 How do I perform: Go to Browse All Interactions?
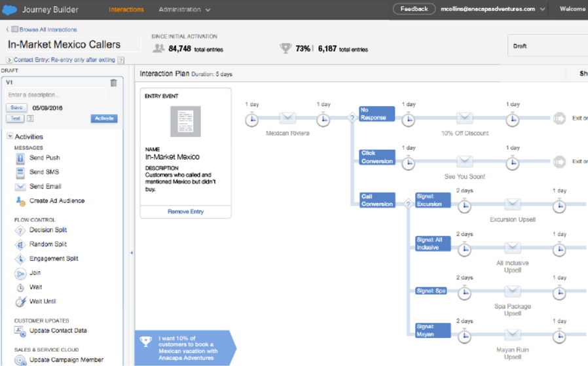pyautogui.click(x=48, y=29)
